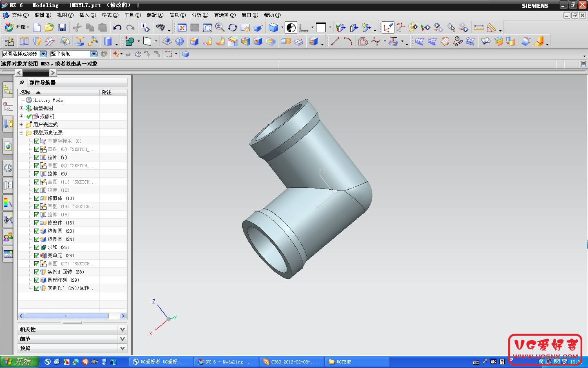The width and height of the screenshot is (588, 368).
Task: Open the 帮助(H) menu
Action: pyautogui.click(x=272, y=15)
